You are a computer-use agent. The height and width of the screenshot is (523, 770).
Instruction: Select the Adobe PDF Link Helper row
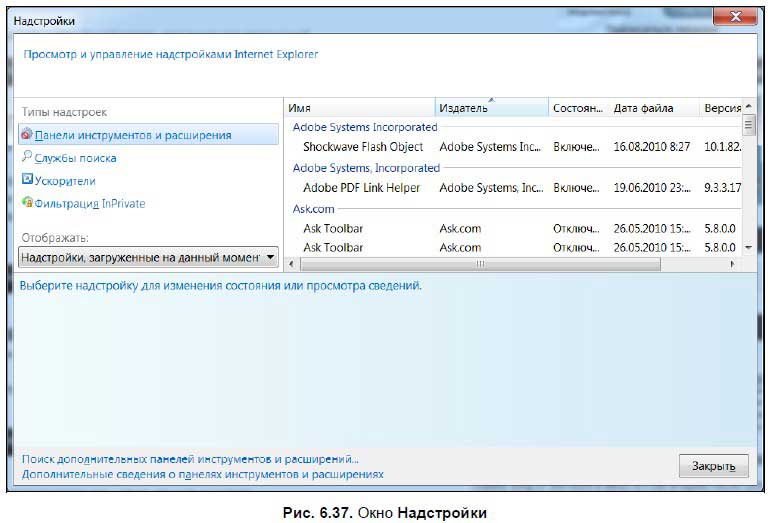[362, 188]
